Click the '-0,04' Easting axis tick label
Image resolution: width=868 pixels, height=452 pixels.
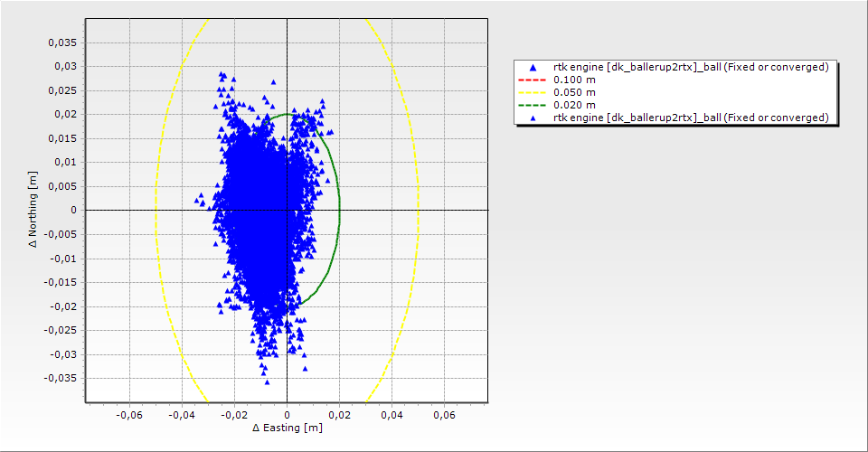tap(182, 415)
